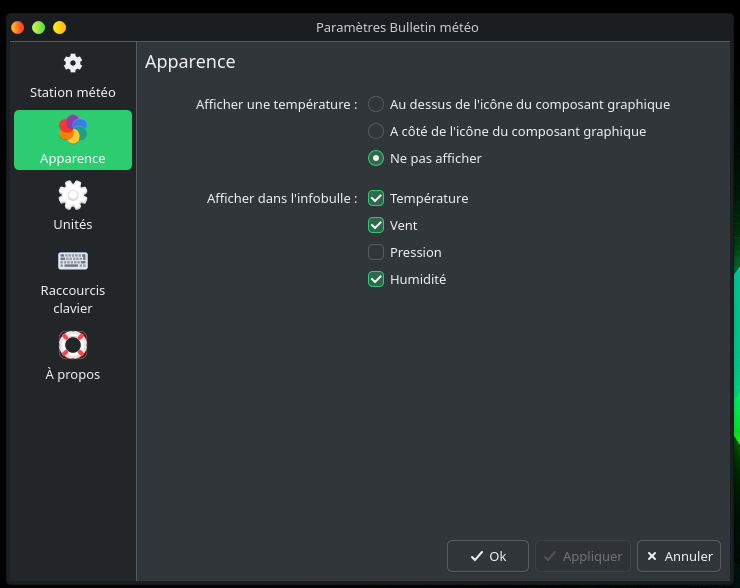
Task: Select the 'Ne pas afficher' radio button
Action: 376,158
